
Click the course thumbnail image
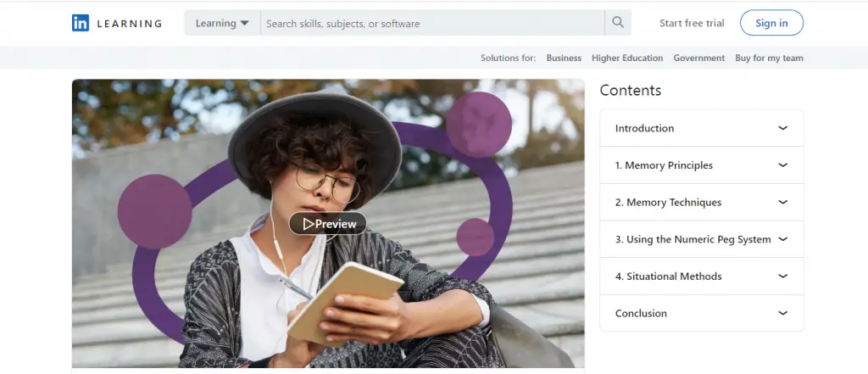(328, 223)
